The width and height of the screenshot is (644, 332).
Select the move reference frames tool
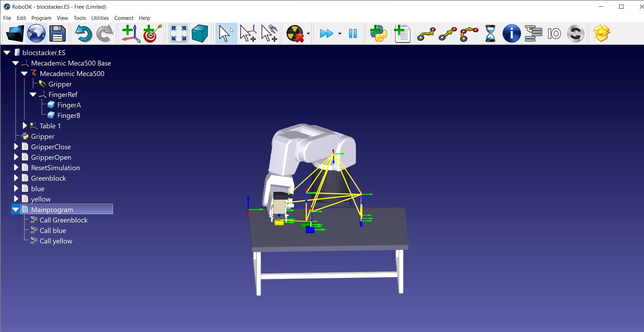[248, 33]
